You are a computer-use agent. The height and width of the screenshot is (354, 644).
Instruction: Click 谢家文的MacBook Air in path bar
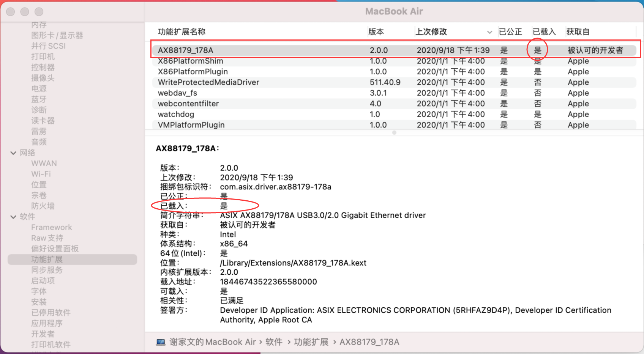click(x=213, y=342)
